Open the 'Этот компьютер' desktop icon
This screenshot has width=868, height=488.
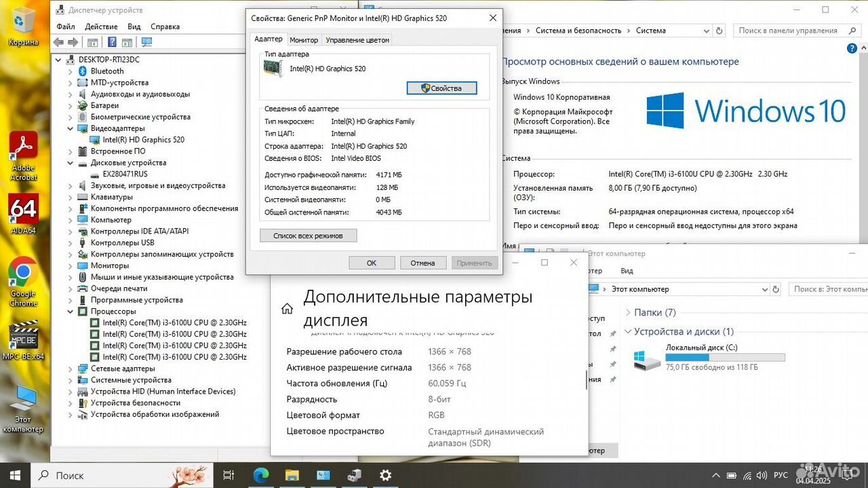point(23,409)
